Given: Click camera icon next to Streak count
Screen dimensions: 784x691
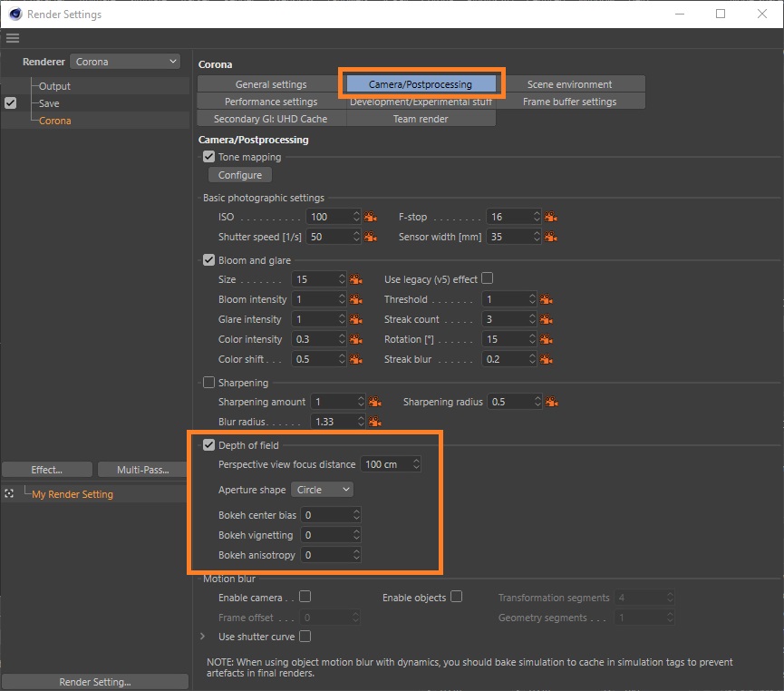Looking at the screenshot, I should pyautogui.click(x=546, y=319).
